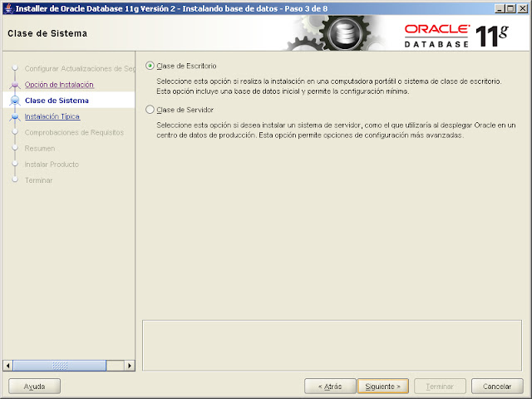Screen dimensions: 532x399
Task: Open the Instalación Típica step link
Action: 52,116
